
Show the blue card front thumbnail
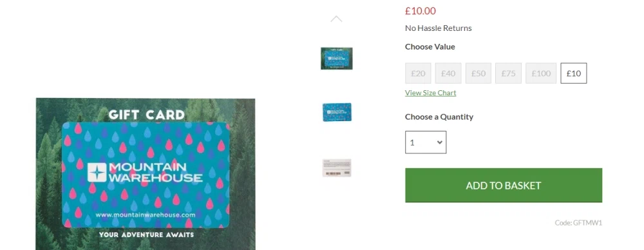click(337, 112)
